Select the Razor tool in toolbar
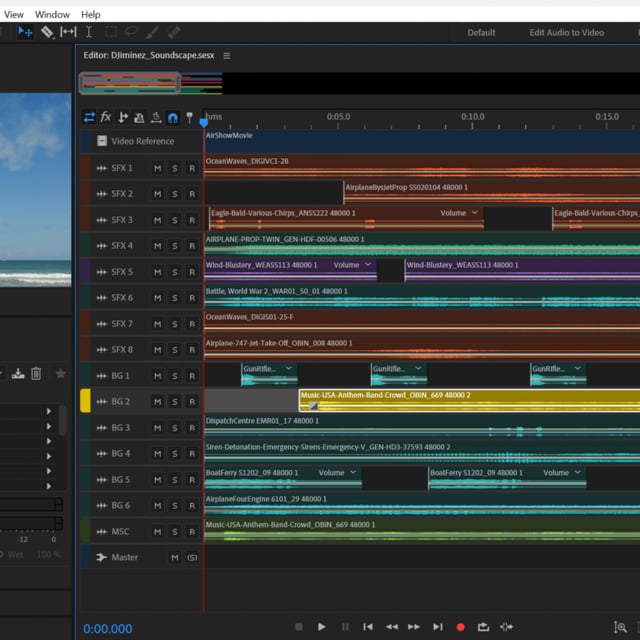This screenshot has width=640, height=640. 47,32
